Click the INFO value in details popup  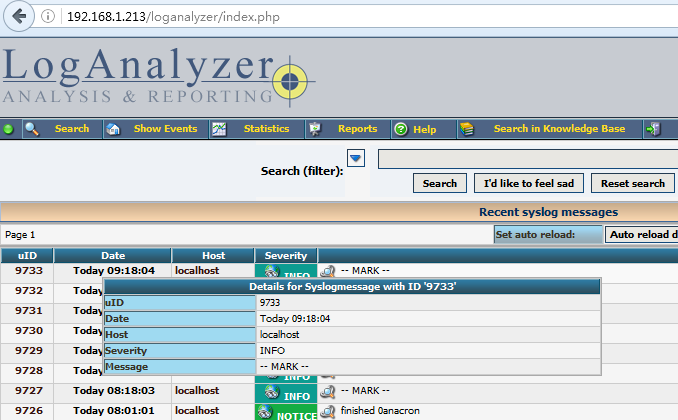tap(272, 351)
